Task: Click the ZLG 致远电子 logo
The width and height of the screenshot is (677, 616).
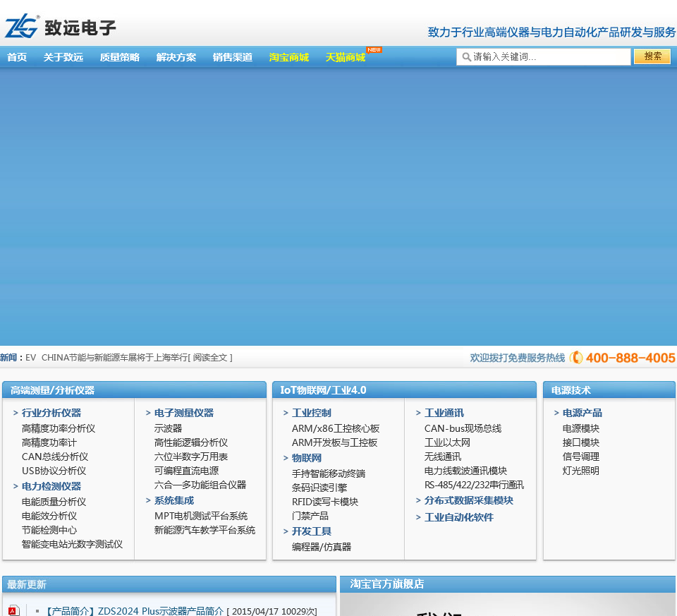Action: (60, 26)
